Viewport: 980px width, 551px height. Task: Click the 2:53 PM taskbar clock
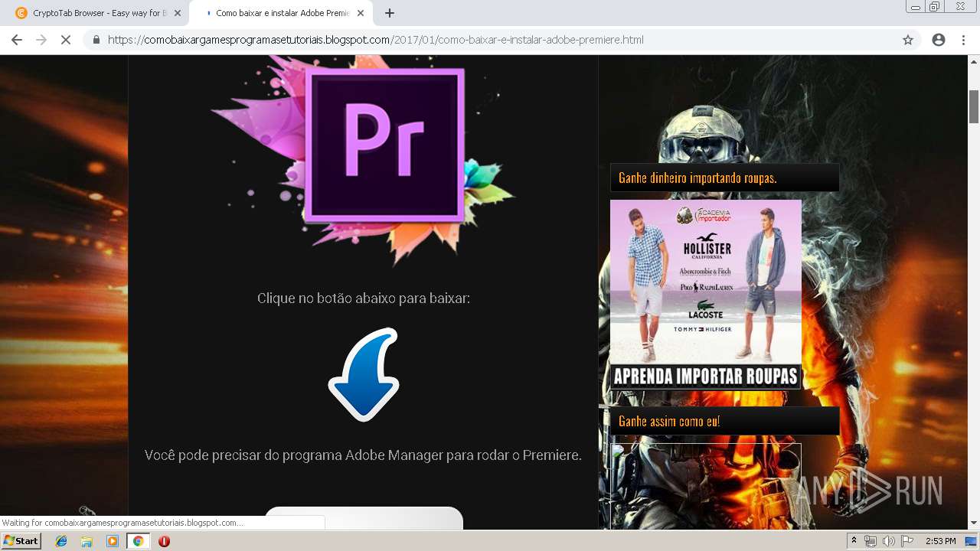(x=941, y=541)
